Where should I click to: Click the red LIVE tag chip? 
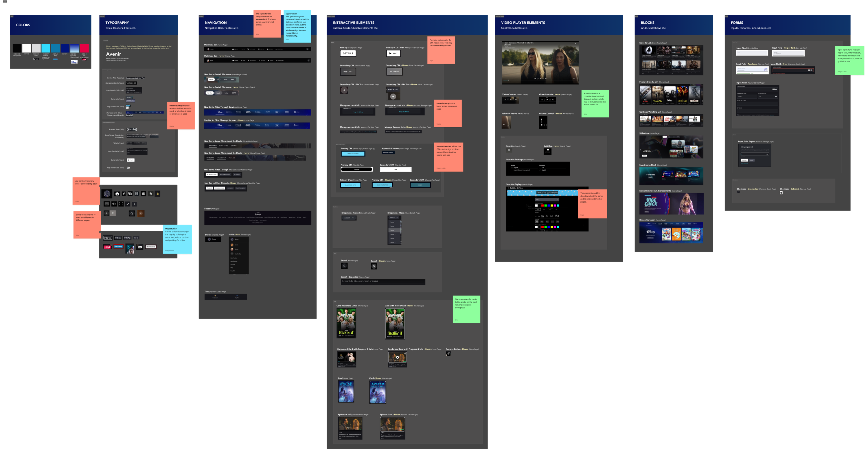(107, 247)
